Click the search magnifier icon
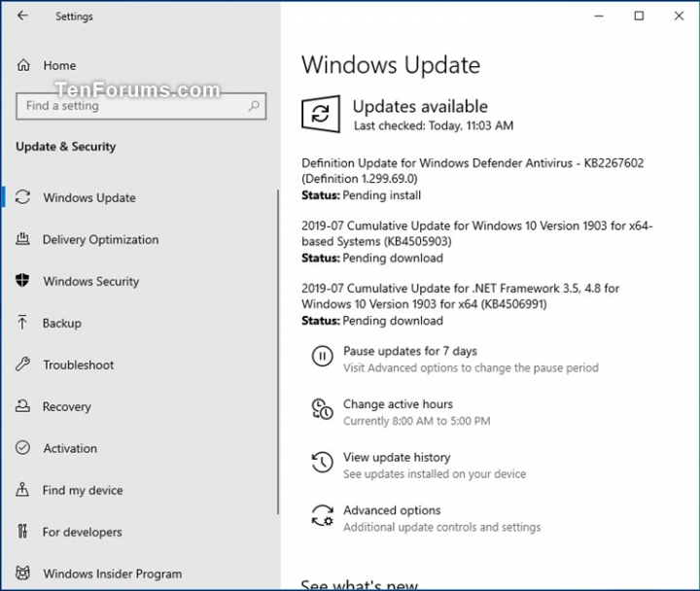 pos(254,106)
